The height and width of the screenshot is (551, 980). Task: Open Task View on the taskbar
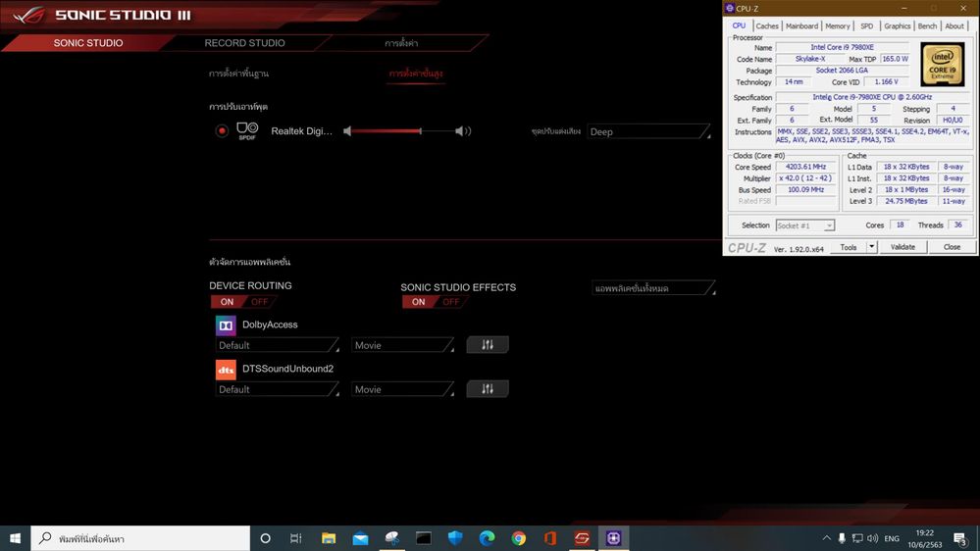[x=296, y=538]
